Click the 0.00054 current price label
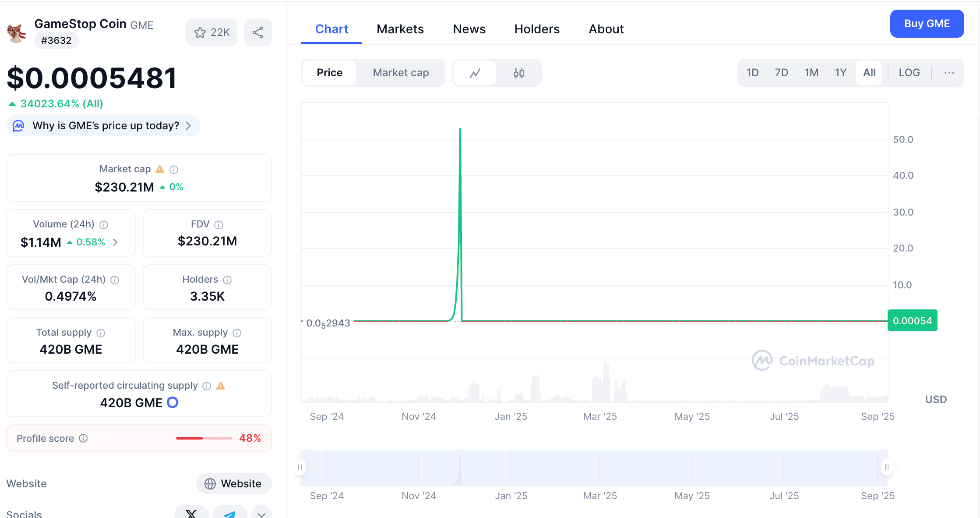Screen dimensions: 980x518 (913, 321)
